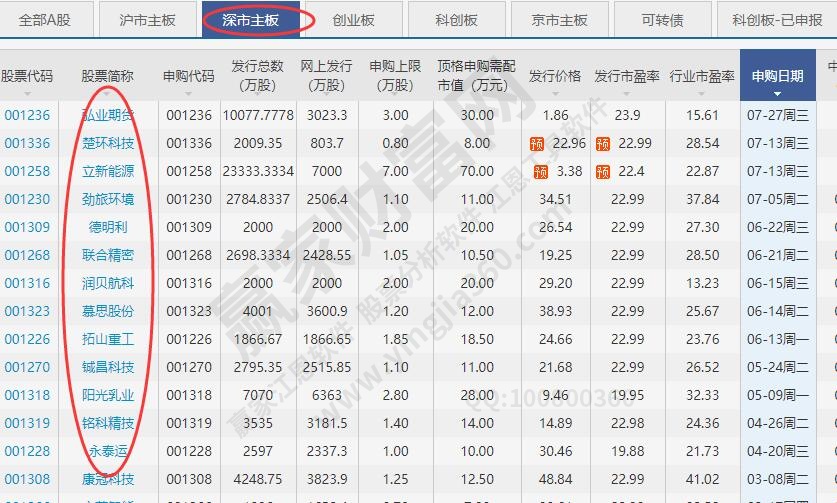Switch to the 全部A股 tab
This screenshot has width=837, height=503.
click(47, 19)
